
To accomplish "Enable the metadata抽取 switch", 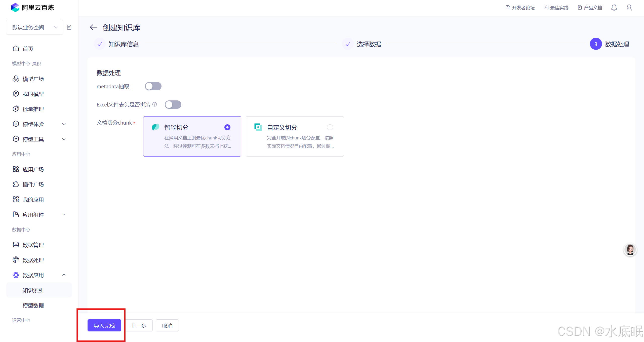I will pyautogui.click(x=153, y=86).
